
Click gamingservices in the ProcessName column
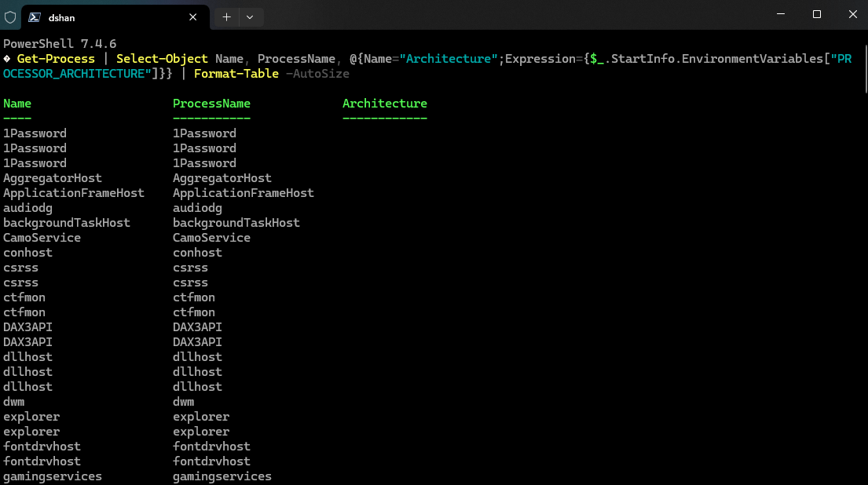click(222, 476)
